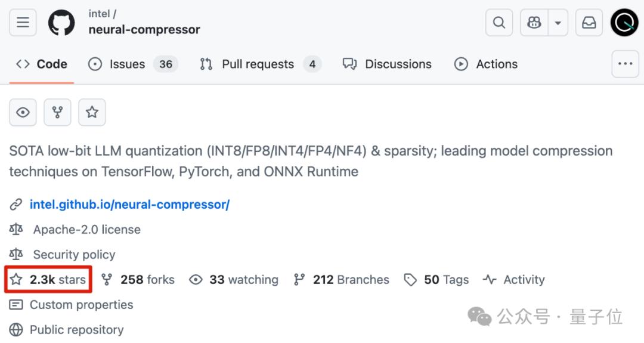Open the user profile avatar menu
Viewport: 644px width, 343px height.
tap(624, 23)
